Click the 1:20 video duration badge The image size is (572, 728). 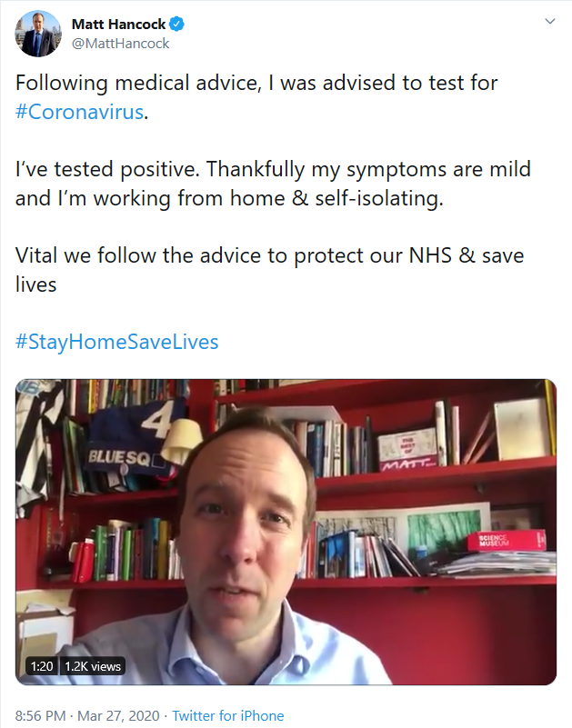click(42, 666)
